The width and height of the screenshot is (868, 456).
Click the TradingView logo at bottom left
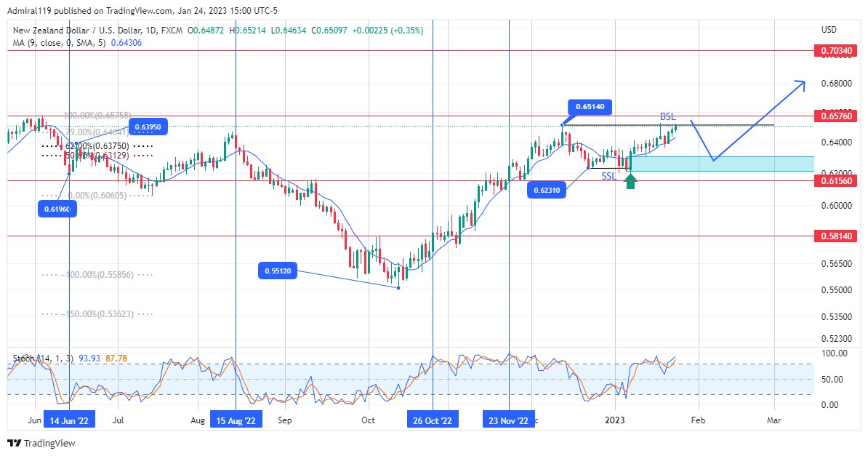[x=41, y=443]
